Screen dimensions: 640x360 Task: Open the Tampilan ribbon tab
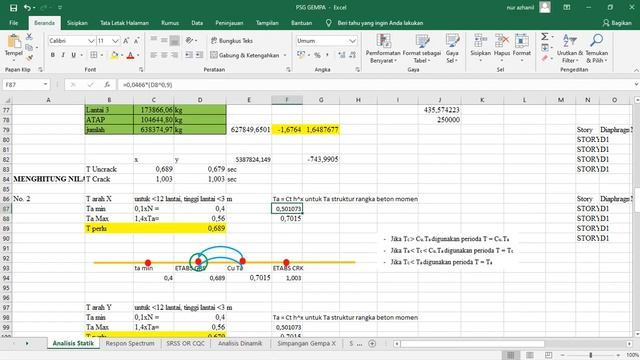coord(267,23)
